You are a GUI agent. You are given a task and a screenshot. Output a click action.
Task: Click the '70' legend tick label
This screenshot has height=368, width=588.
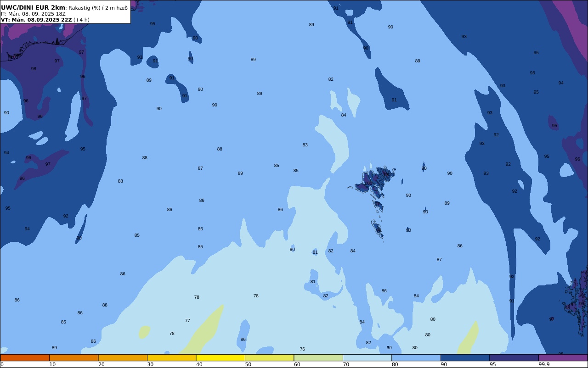(x=346, y=364)
